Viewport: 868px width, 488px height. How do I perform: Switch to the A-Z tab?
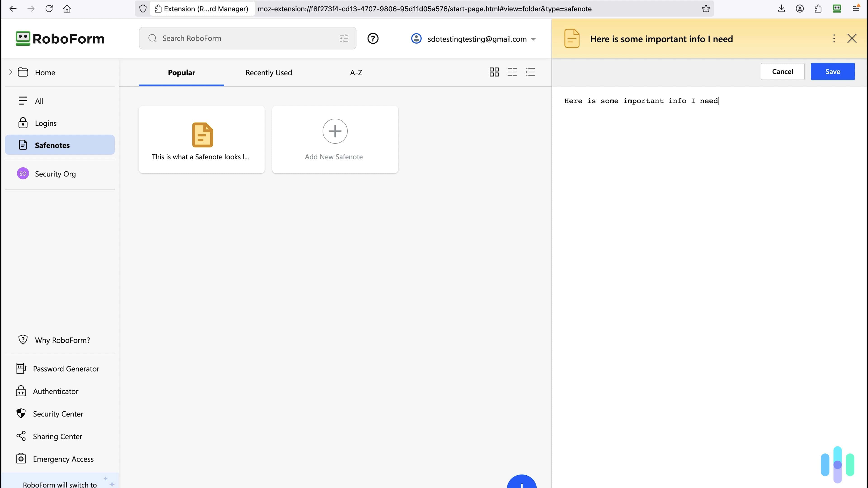356,72
